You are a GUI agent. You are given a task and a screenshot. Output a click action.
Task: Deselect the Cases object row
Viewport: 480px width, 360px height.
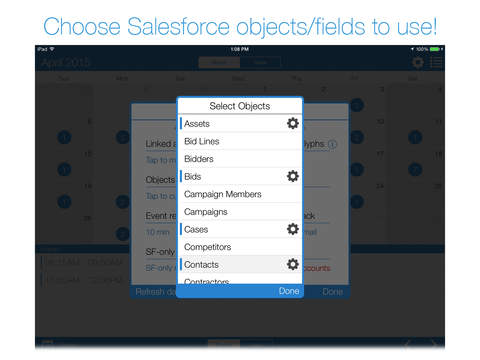pyautogui.click(x=240, y=229)
